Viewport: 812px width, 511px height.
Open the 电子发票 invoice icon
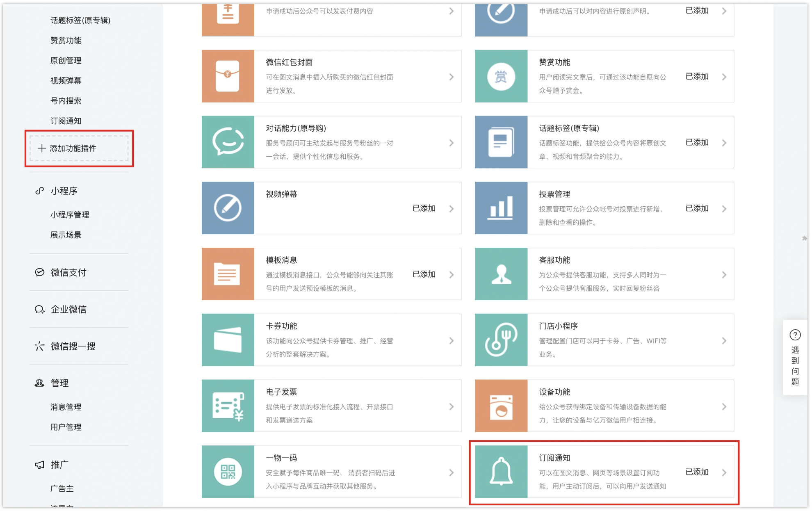(x=228, y=406)
